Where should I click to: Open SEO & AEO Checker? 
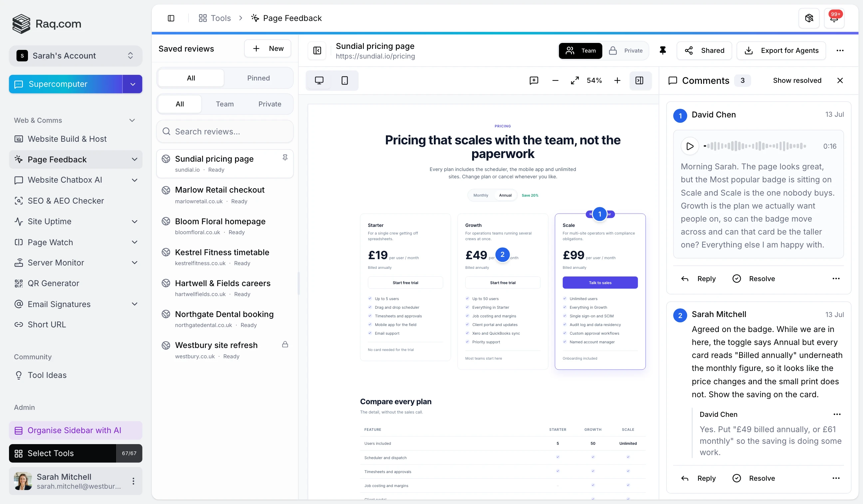75,201
